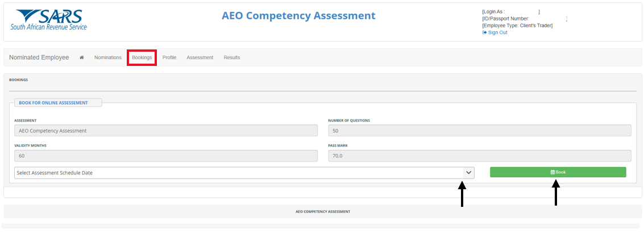
Task: Open the Nominations tab
Action: point(108,57)
